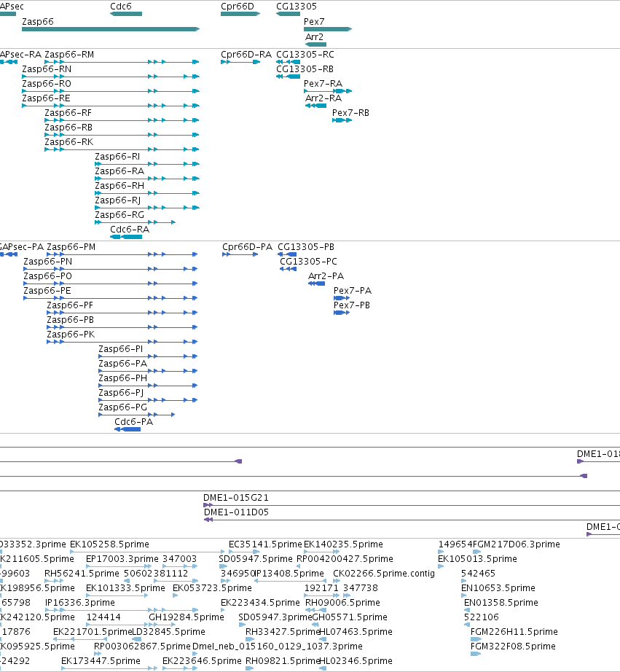Select BAC clone DME1-011D05
620x672 pixels.
click(412, 520)
